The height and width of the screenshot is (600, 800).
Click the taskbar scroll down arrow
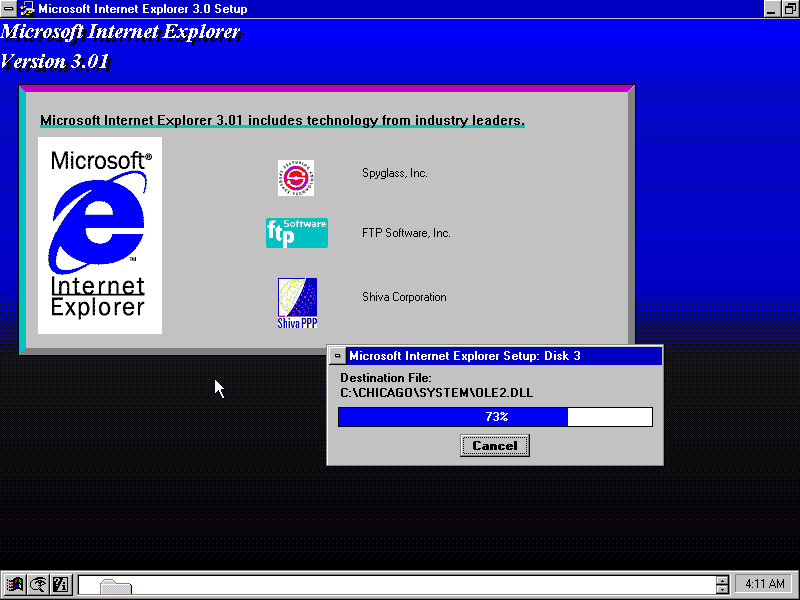click(x=722, y=589)
